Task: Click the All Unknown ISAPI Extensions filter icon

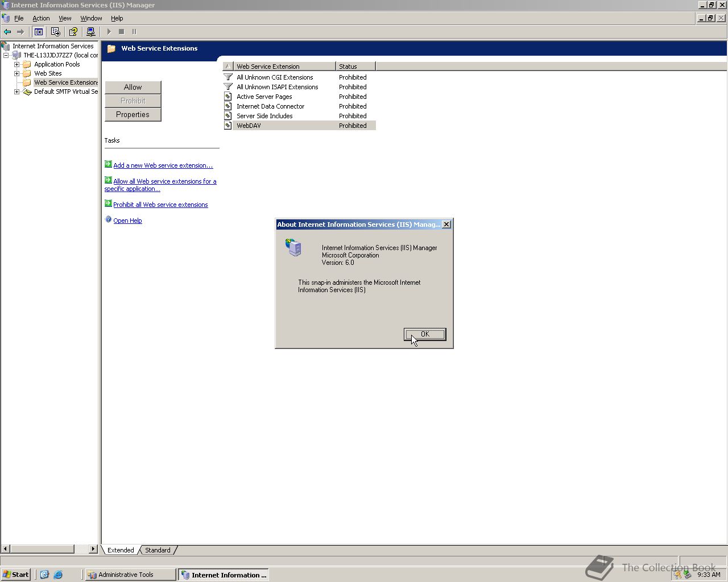Action: tap(228, 87)
